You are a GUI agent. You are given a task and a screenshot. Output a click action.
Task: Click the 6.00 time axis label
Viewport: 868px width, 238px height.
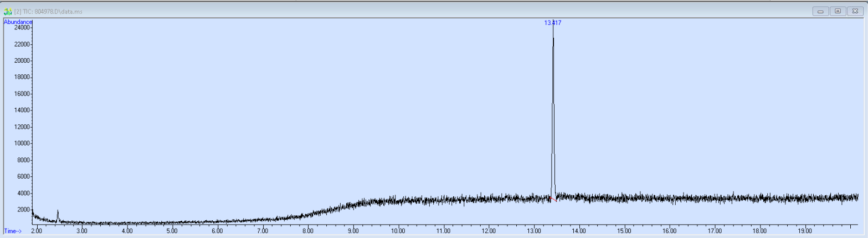(217, 230)
